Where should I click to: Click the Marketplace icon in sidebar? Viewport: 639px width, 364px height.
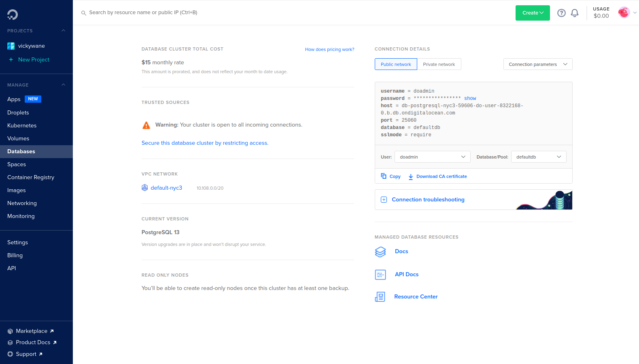tap(10, 331)
